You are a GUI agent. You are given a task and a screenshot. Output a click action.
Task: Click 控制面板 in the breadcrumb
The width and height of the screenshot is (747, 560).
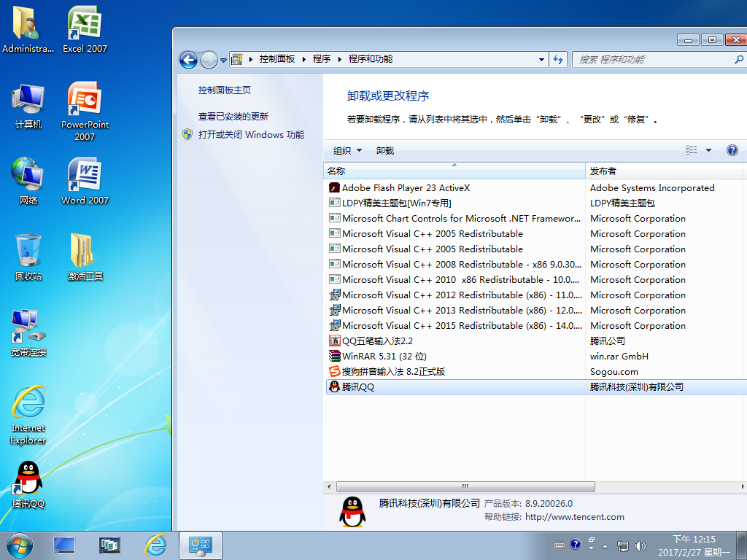276,59
